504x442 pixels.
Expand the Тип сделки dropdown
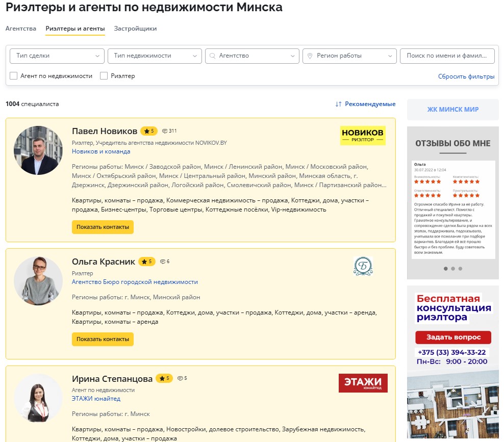(55, 56)
